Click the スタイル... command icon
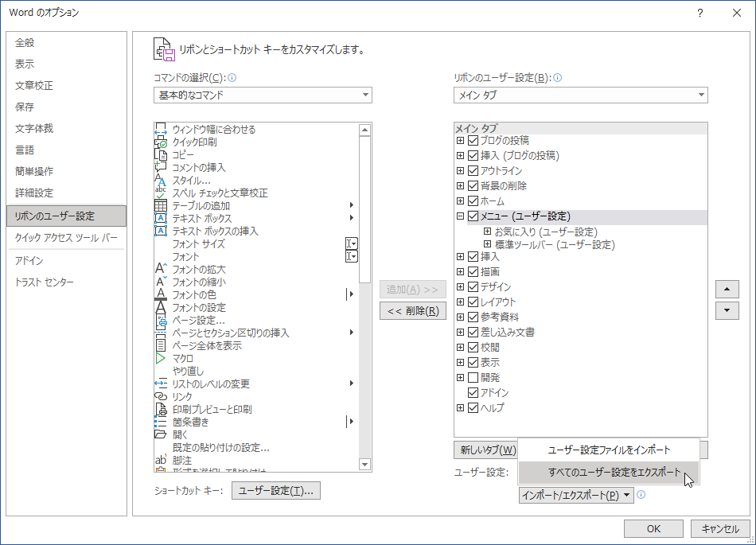 pos(161,181)
